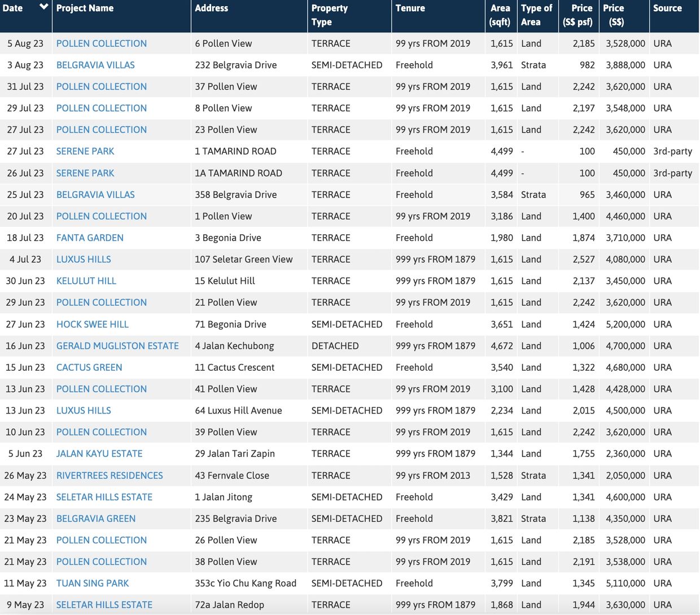The height and width of the screenshot is (615, 700).
Task: Open POLLEN COLLECTION link for 39 Pollen View
Action: point(102,432)
